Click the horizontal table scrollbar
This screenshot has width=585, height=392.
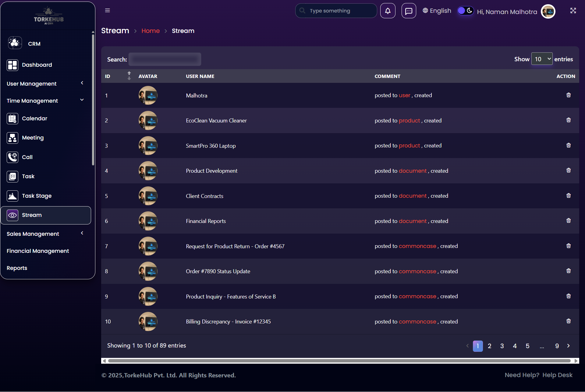point(339,361)
